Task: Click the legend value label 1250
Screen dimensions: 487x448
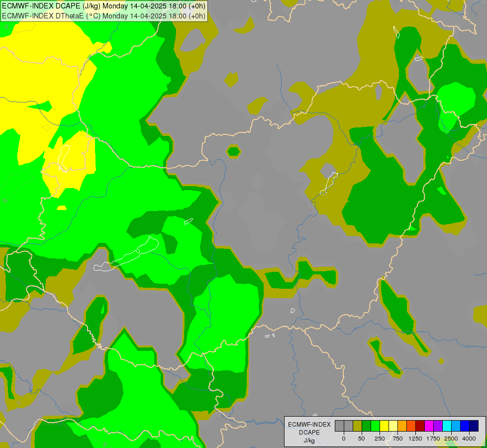Action: (415, 439)
